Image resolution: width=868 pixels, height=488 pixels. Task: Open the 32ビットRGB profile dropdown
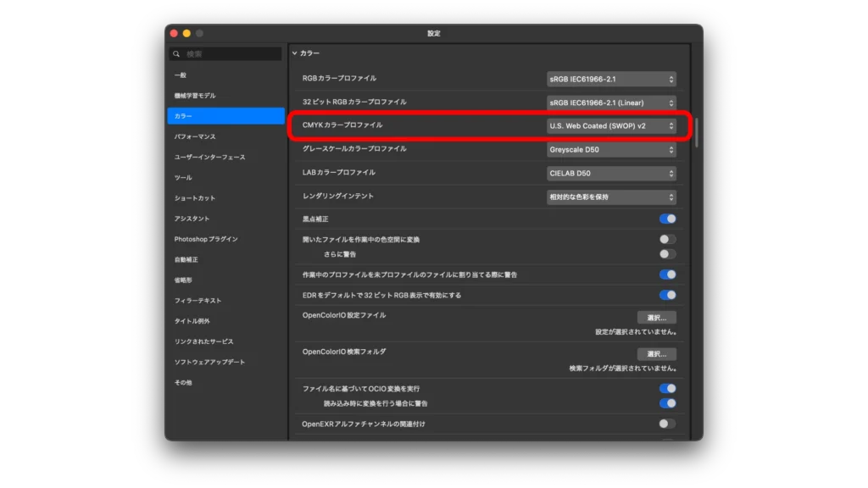click(610, 101)
